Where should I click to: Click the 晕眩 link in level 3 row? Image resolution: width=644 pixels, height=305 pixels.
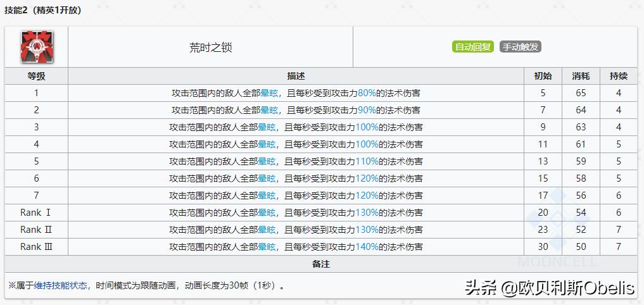coord(267,128)
